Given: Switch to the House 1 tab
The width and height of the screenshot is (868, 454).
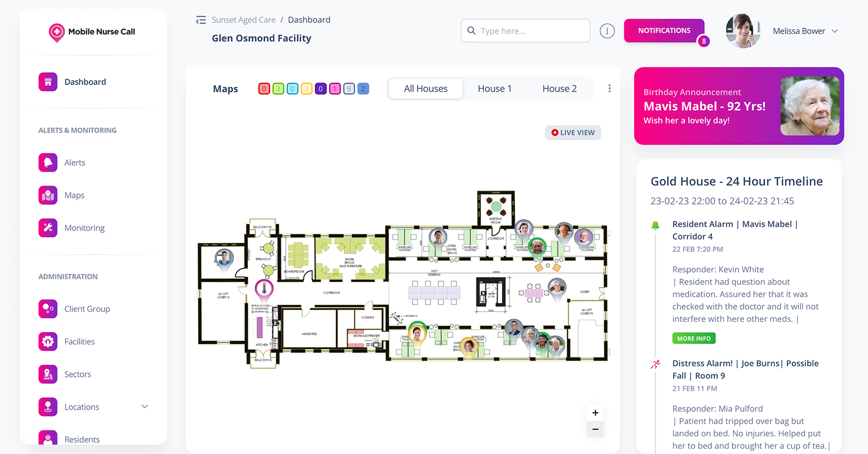Looking at the screenshot, I should 494,89.
